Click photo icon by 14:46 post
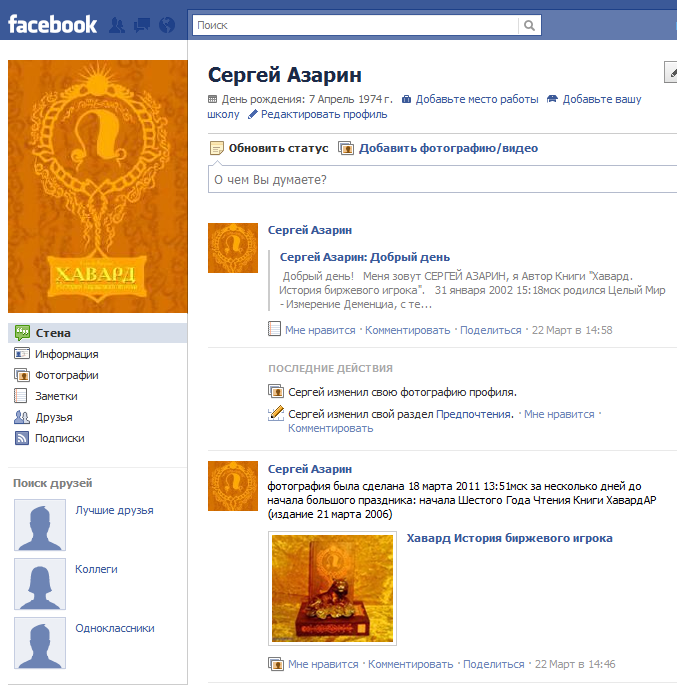 276,664
